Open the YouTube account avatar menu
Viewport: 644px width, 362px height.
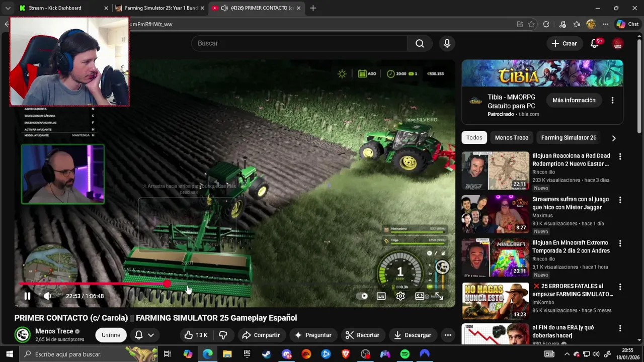point(618,43)
